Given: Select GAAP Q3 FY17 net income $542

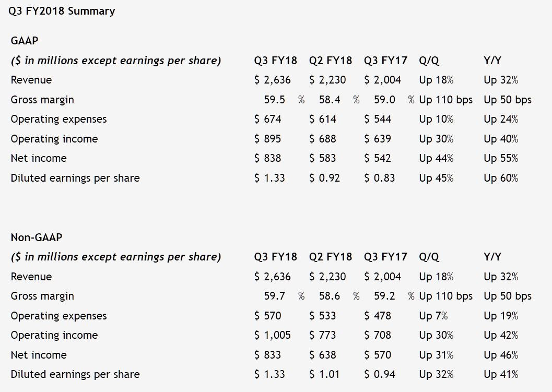Looking at the screenshot, I should pyautogui.click(x=377, y=158).
